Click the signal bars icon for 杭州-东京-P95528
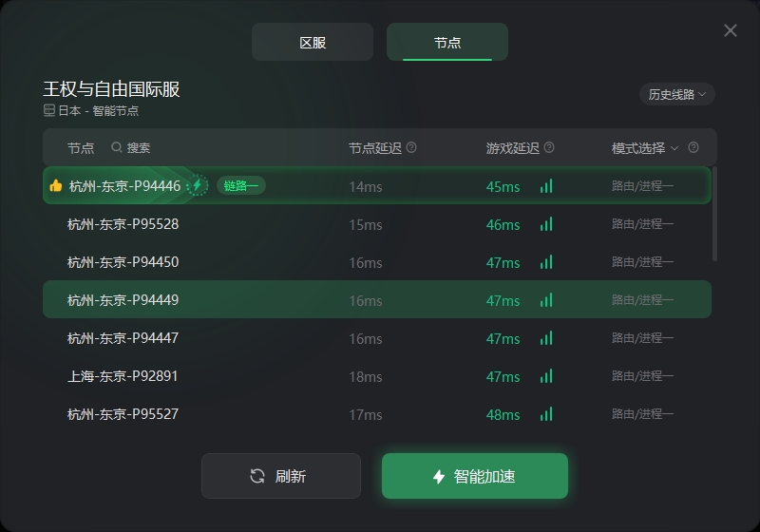 (546, 224)
